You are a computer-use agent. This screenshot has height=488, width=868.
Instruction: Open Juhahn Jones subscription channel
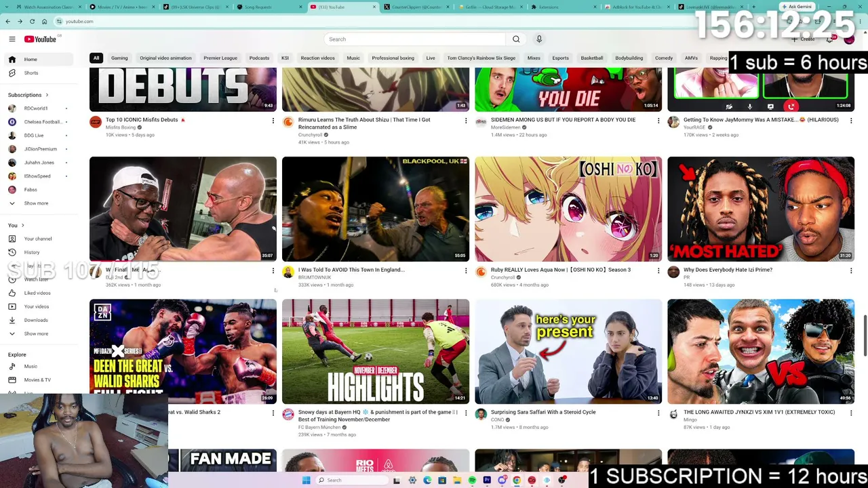coord(38,163)
